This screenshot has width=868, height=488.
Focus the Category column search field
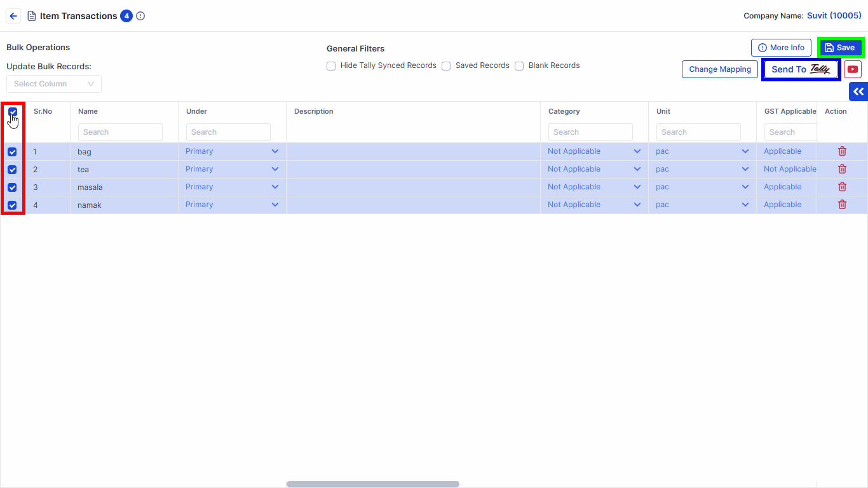590,132
